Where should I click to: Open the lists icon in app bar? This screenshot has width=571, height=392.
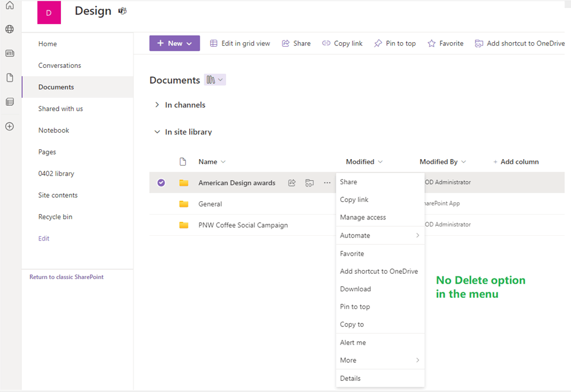[10, 102]
